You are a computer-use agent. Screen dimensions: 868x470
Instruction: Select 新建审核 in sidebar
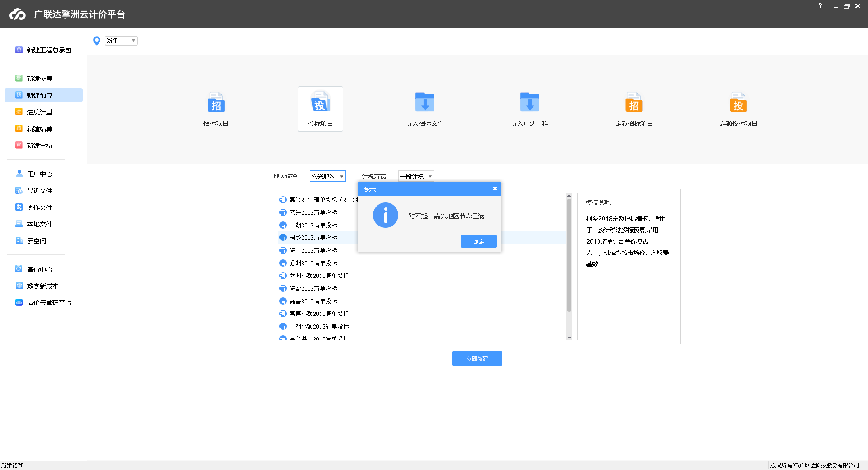pos(43,146)
